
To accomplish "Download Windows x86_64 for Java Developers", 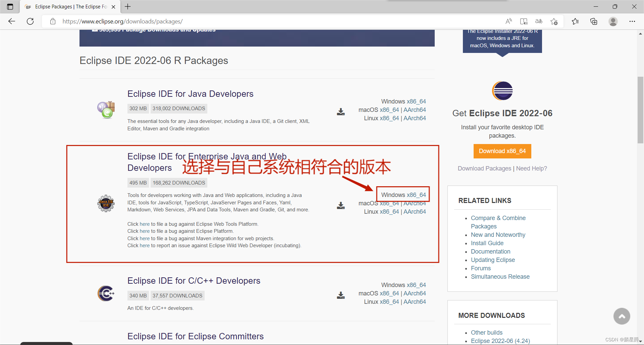I will [x=416, y=101].
